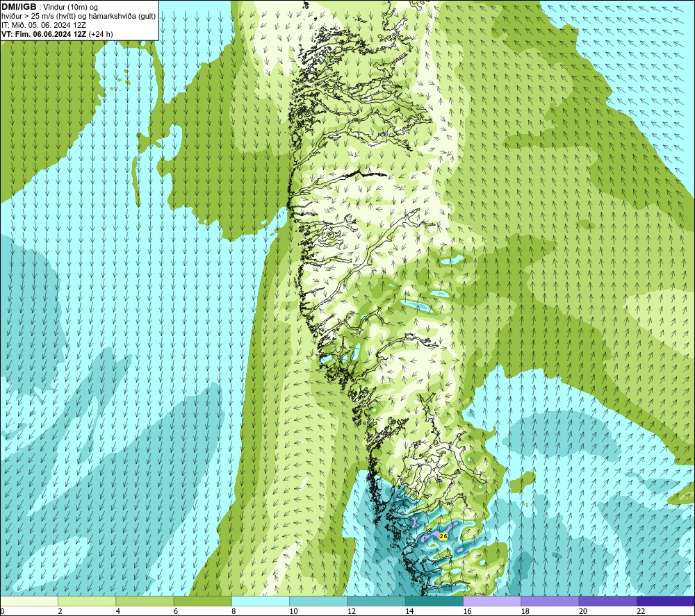Click the 'DMI/IGB' title text
The width and height of the screenshot is (695, 616).
click(x=19, y=7)
